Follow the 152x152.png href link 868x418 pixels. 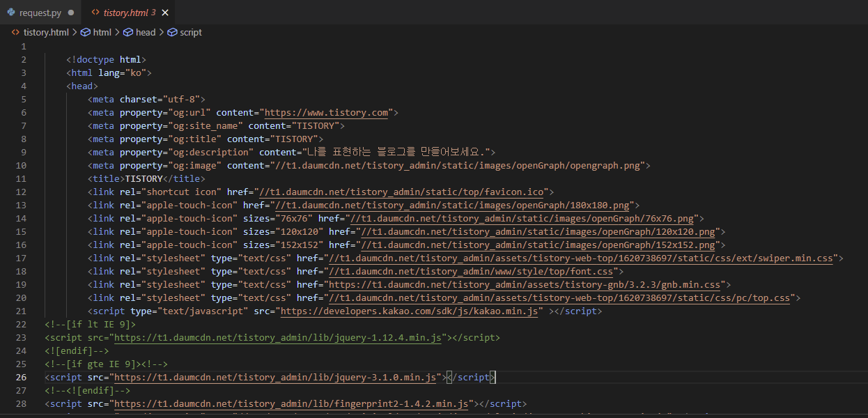(540, 245)
